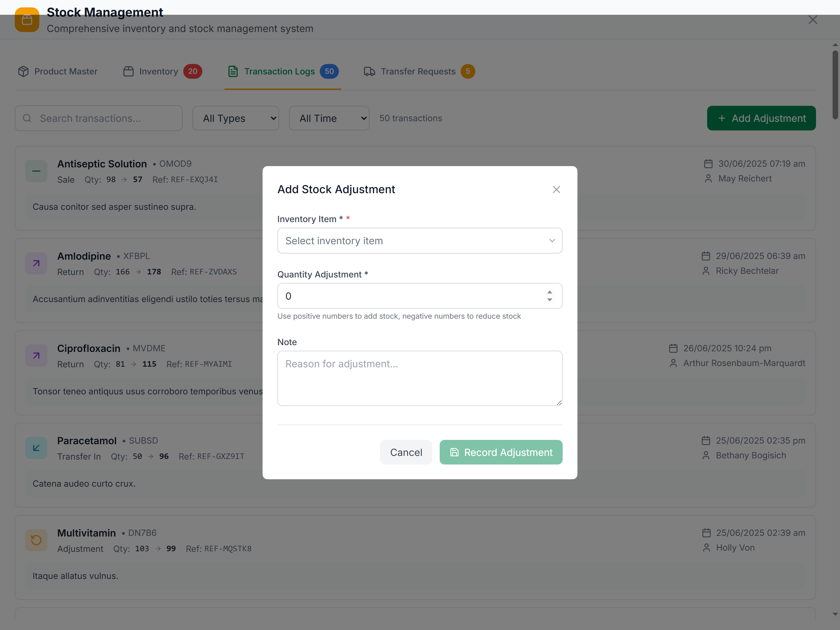Click the adjustment rotate icon beside Multivitamin

[36, 540]
